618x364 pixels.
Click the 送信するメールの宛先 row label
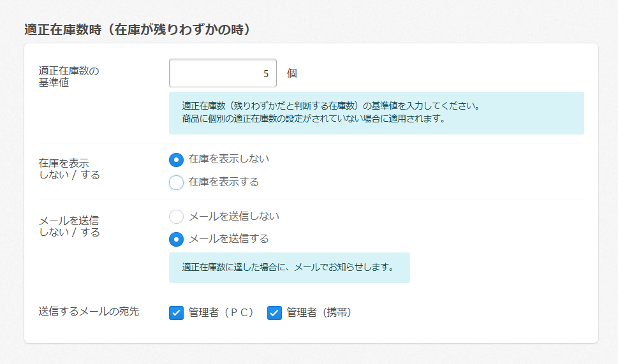[x=89, y=312]
